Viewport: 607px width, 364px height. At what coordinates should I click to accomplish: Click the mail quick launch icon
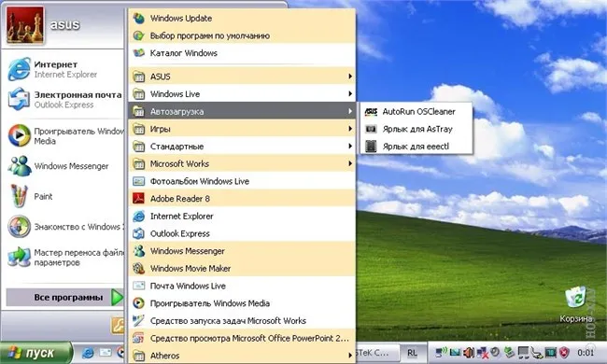click(106, 353)
